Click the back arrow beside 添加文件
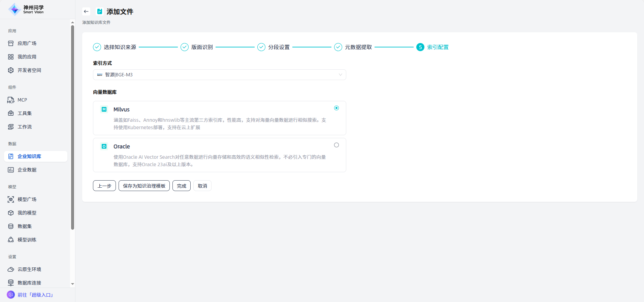644x302 pixels. pos(86,11)
